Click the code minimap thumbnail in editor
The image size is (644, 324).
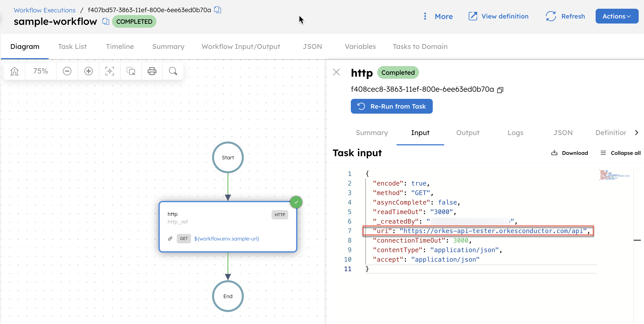pos(615,175)
